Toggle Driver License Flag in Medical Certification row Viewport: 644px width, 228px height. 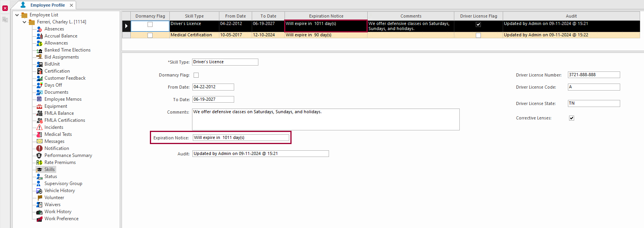[x=478, y=35]
